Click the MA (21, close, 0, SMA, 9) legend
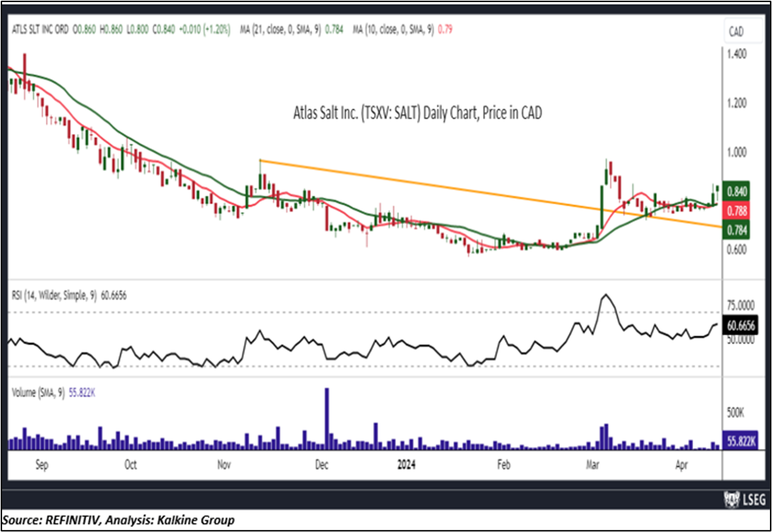This screenshot has width=772, height=532. (280, 30)
